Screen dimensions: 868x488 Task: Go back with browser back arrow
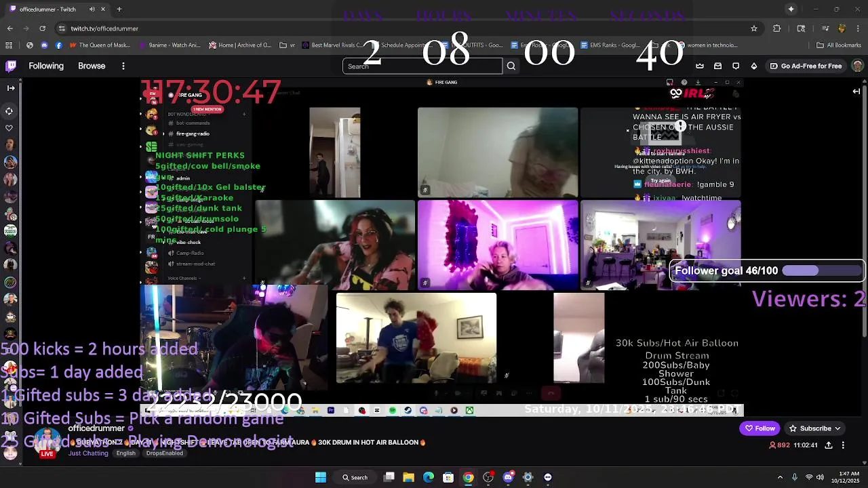(9, 28)
